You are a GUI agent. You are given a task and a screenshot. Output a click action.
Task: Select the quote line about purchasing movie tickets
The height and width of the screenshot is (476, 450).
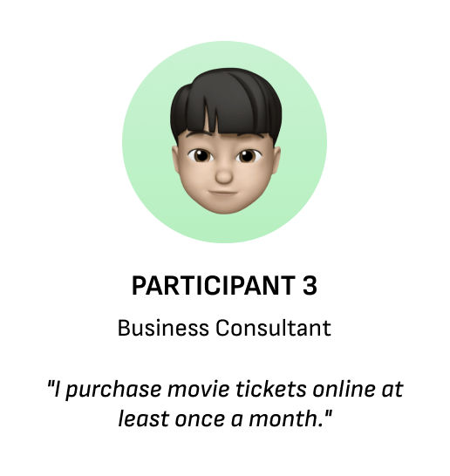click(225, 390)
